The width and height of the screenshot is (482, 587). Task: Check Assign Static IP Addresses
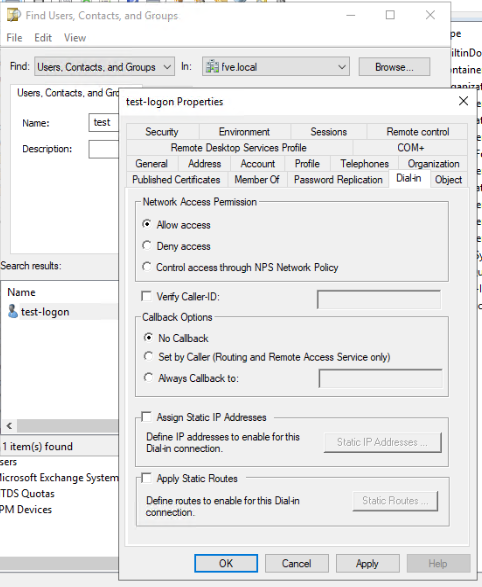coord(146,417)
